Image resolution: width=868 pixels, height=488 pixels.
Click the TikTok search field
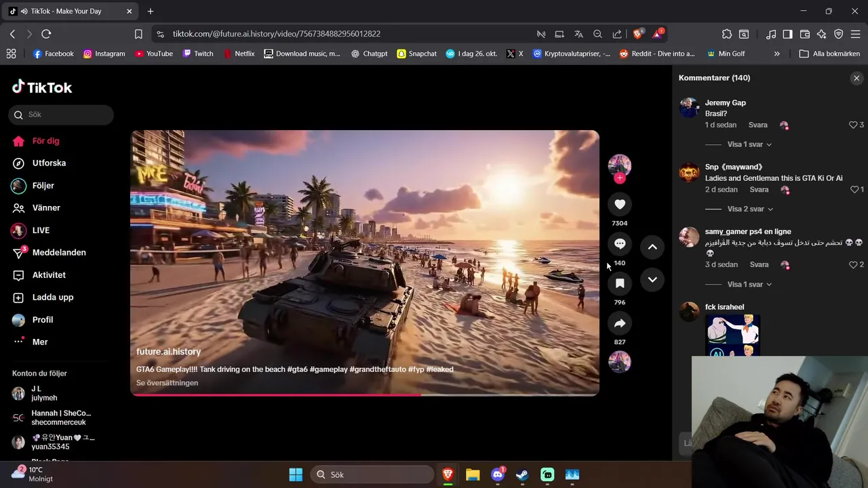pos(61,115)
